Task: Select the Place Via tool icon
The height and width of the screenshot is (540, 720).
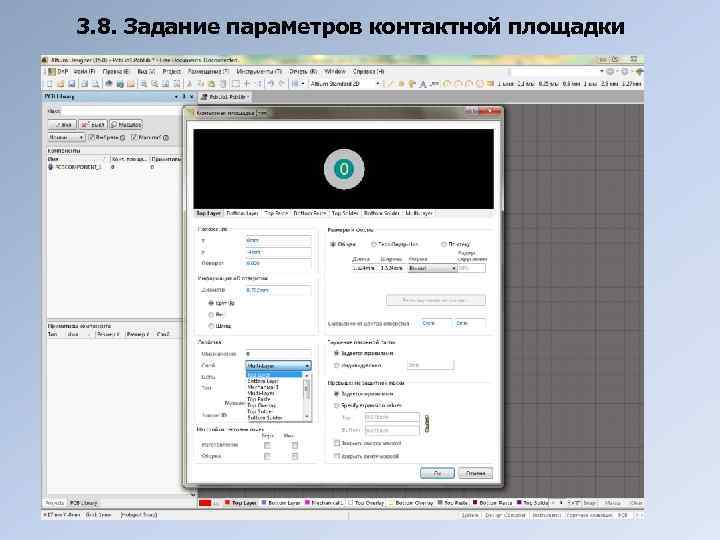Action: click(412, 84)
